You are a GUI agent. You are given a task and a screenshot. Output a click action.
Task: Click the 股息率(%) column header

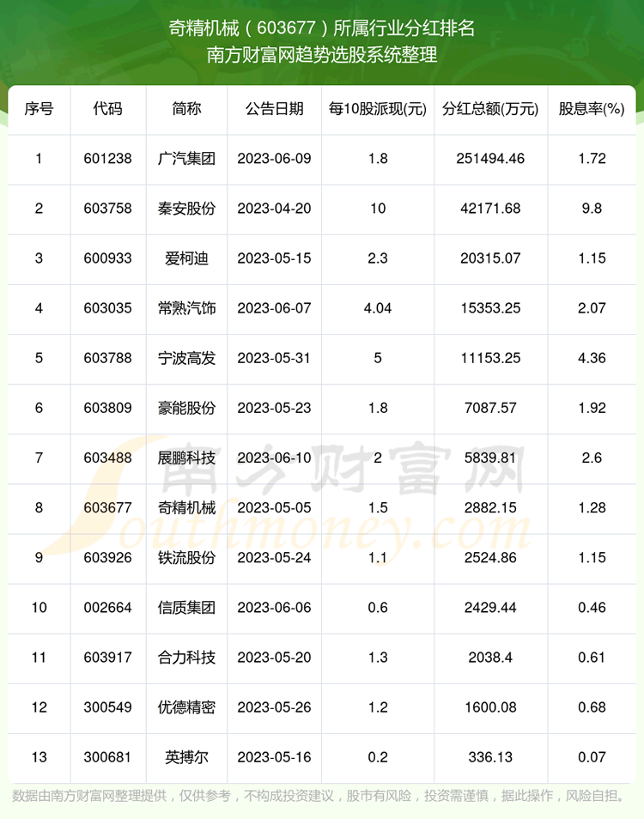click(591, 109)
